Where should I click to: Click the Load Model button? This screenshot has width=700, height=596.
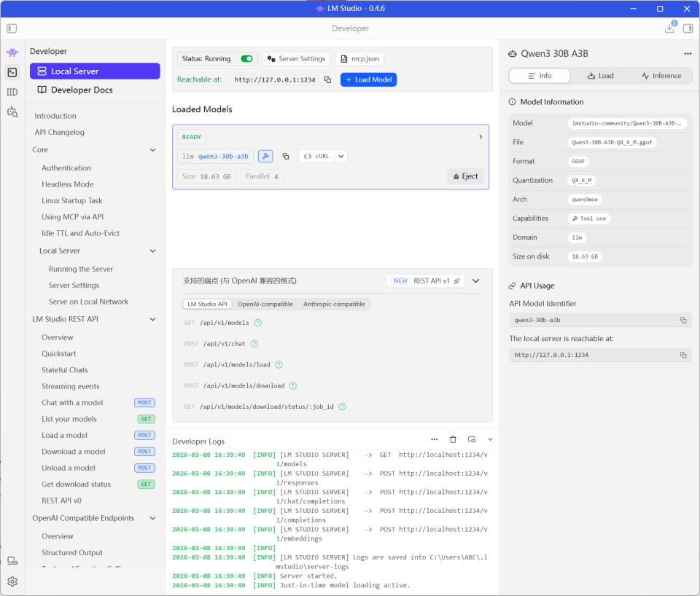tap(368, 79)
